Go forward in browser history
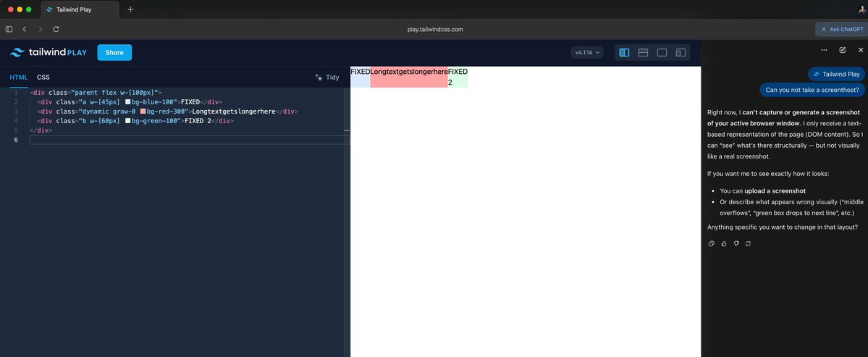 tap(40, 29)
